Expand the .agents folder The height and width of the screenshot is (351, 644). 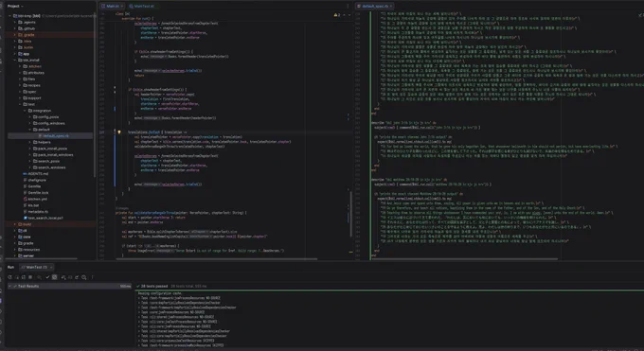(x=15, y=22)
